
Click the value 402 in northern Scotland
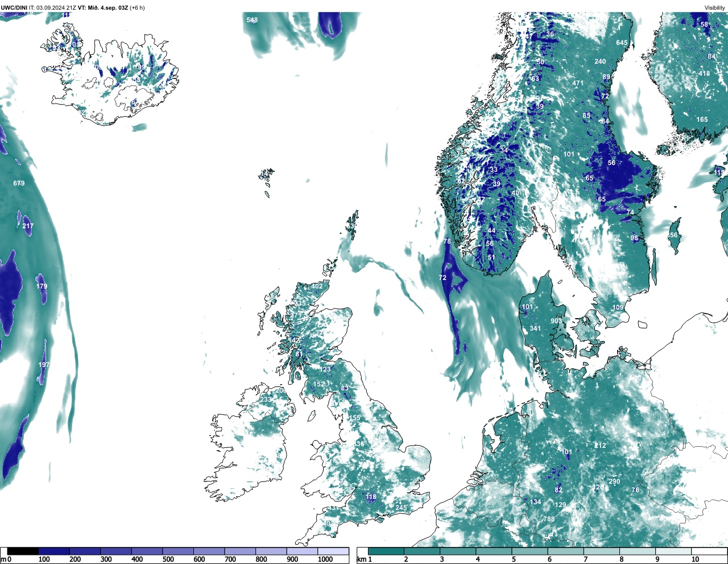pos(317,286)
